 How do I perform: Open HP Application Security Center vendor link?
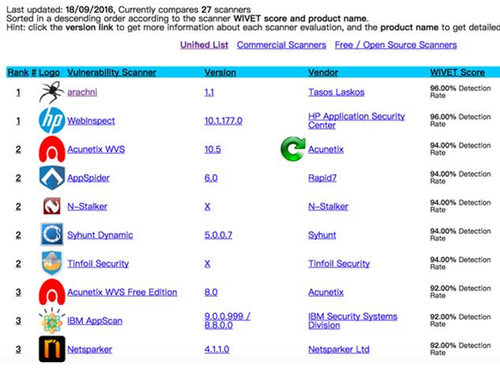tap(356, 121)
